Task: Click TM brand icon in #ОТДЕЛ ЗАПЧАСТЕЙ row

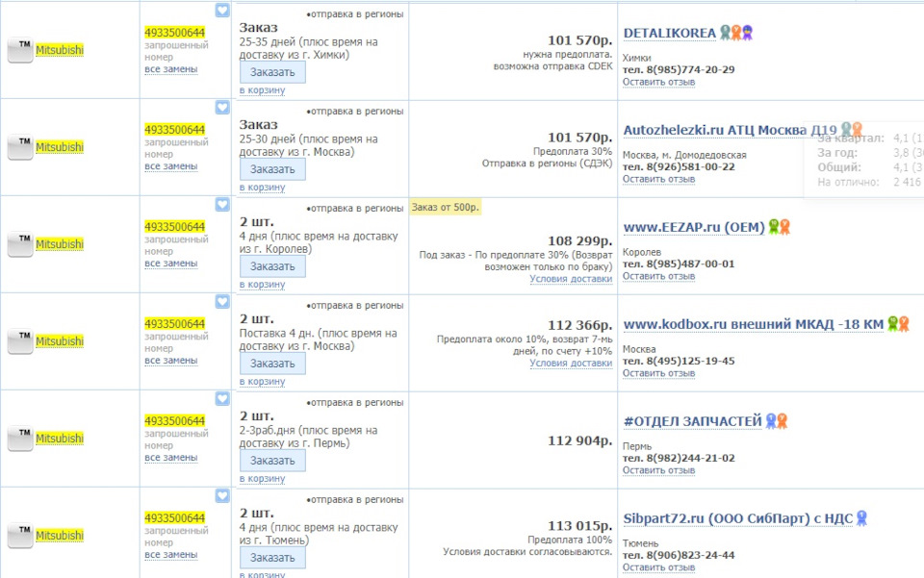Action: 20,439
